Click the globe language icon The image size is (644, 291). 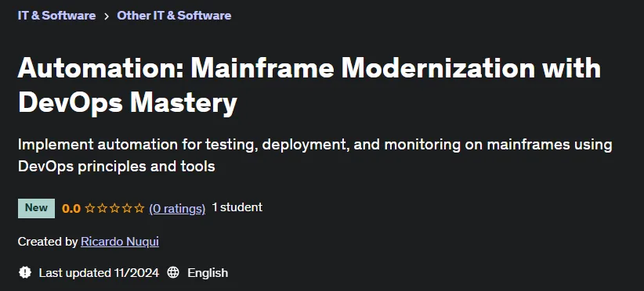pyautogui.click(x=173, y=272)
